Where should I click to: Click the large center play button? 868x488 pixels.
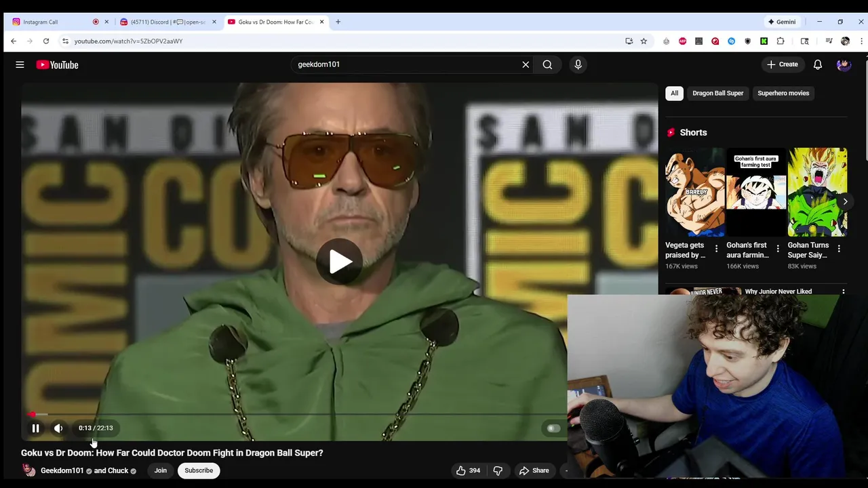339,262
